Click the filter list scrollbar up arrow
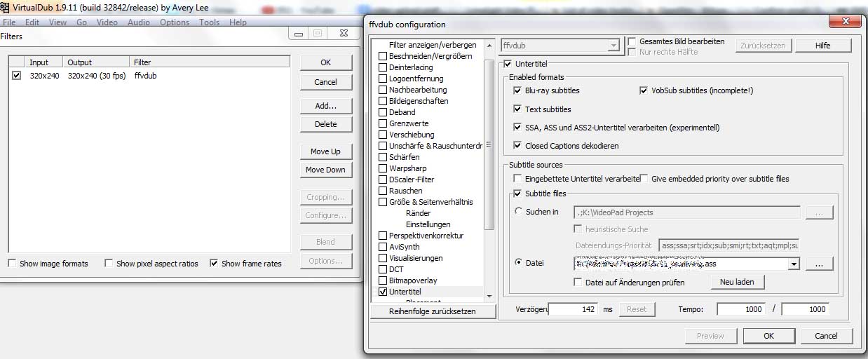 (489, 44)
